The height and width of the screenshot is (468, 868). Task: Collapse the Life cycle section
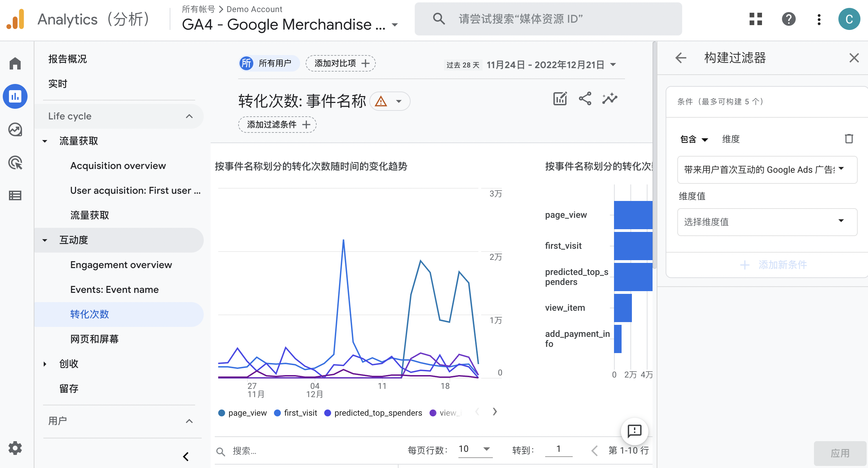[189, 116]
